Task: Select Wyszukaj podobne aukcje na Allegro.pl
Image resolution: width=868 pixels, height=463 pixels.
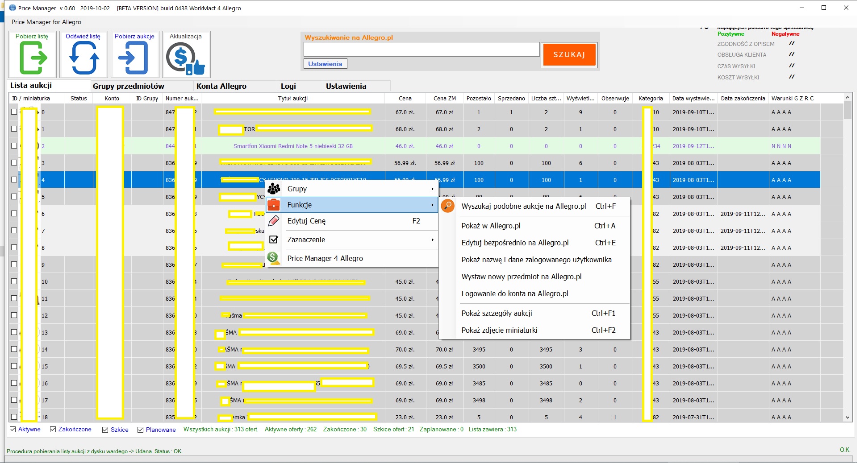Action: click(x=534, y=206)
